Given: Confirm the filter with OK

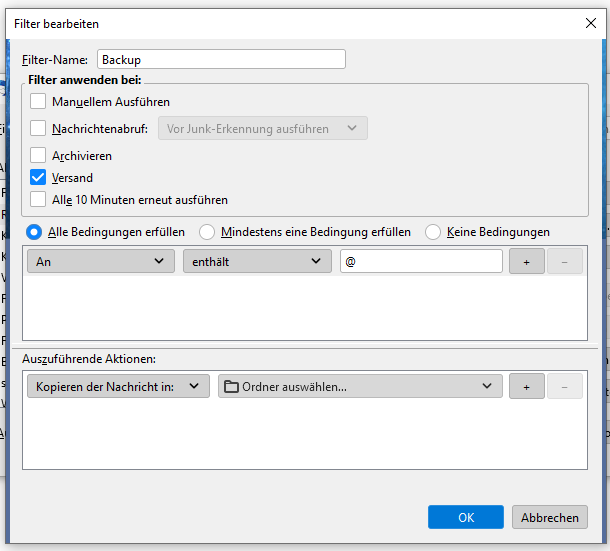Looking at the screenshot, I should click(465, 517).
